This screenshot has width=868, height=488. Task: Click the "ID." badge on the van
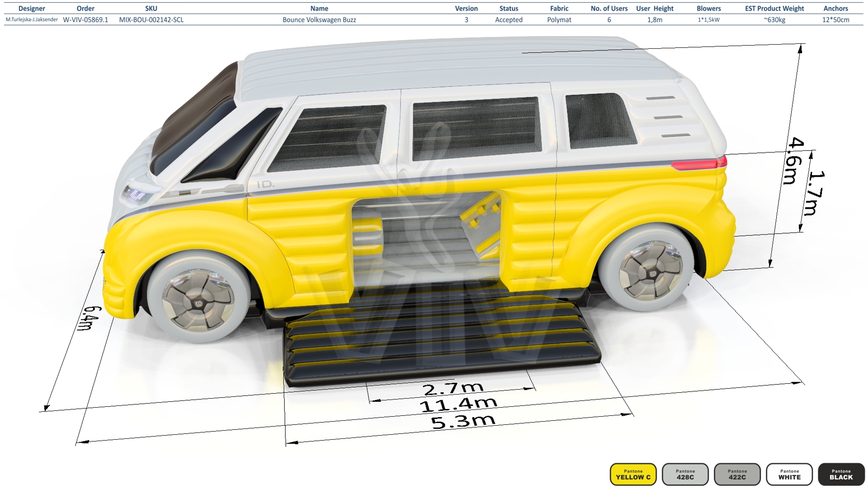266,184
